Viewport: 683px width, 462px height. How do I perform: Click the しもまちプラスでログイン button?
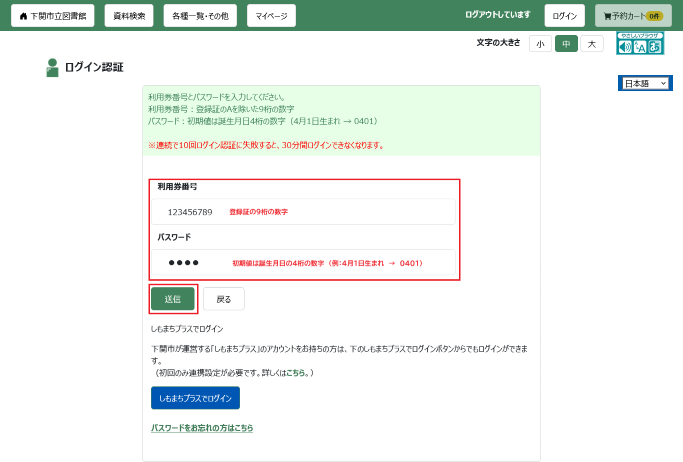195,398
